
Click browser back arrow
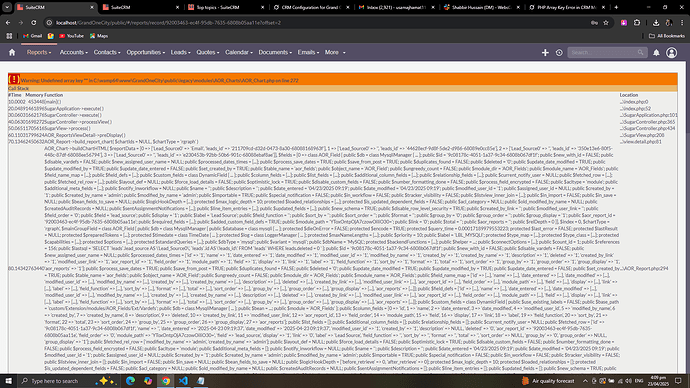(x=8, y=22)
